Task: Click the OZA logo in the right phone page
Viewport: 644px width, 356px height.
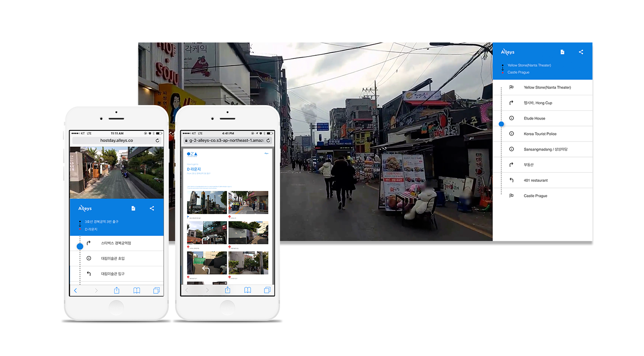Action: (x=192, y=154)
